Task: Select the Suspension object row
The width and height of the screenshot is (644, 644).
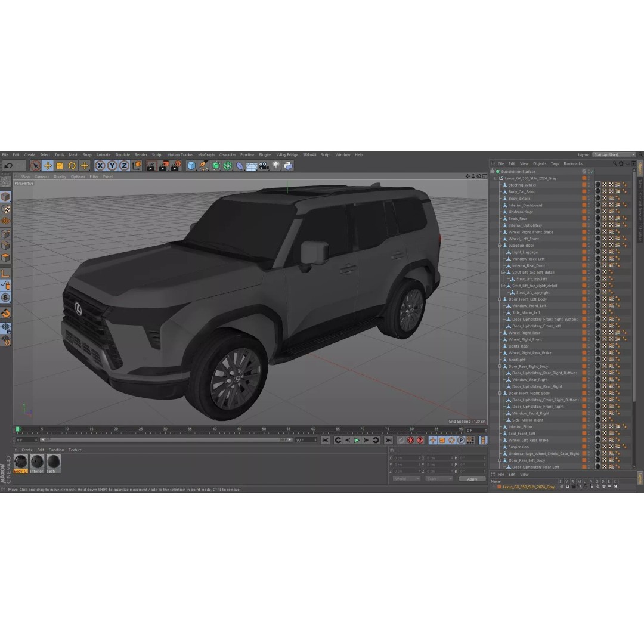Action: 519,447
